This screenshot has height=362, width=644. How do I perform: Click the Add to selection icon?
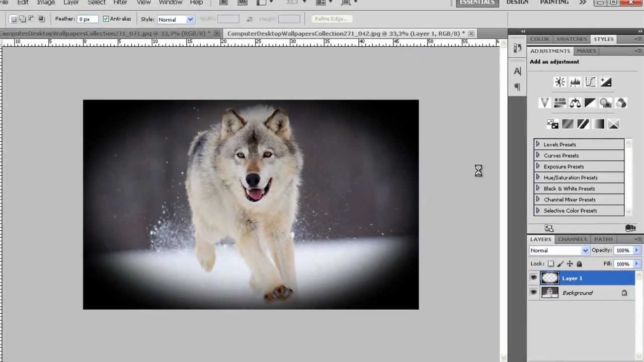coord(23,19)
